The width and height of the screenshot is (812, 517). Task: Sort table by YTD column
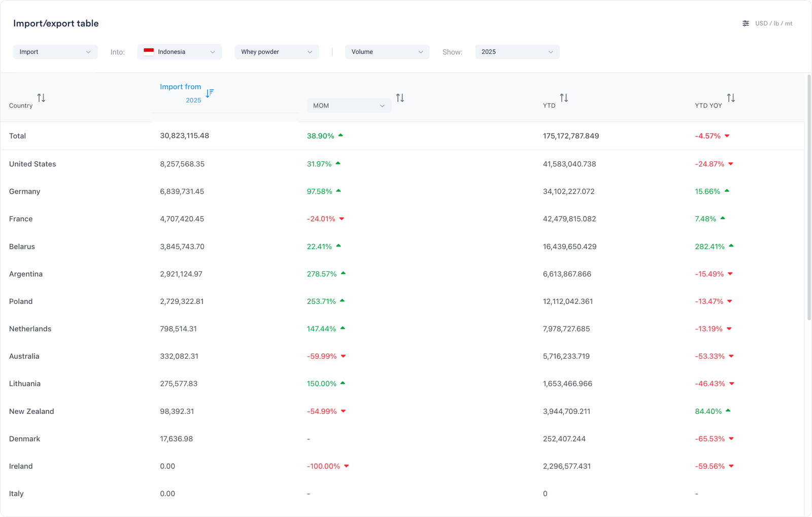coord(564,98)
